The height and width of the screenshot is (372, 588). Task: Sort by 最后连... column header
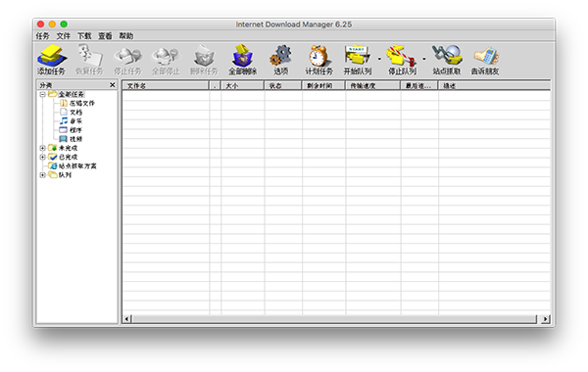pyautogui.click(x=419, y=86)
